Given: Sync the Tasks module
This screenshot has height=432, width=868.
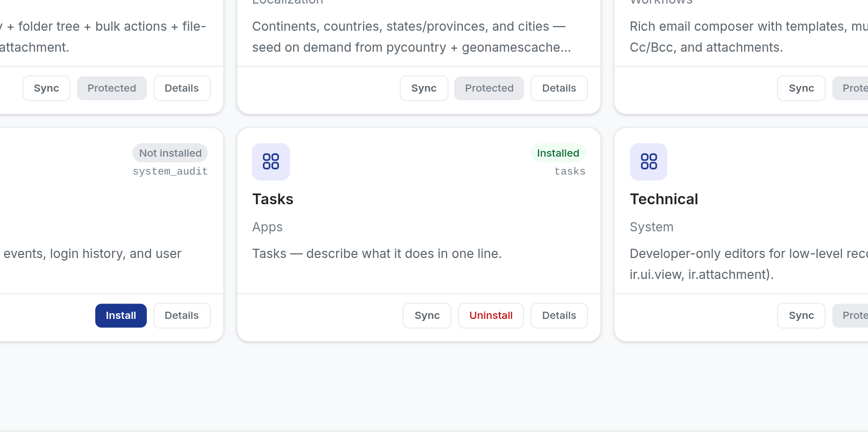Looking at the screenshot, I should (427, 315).
